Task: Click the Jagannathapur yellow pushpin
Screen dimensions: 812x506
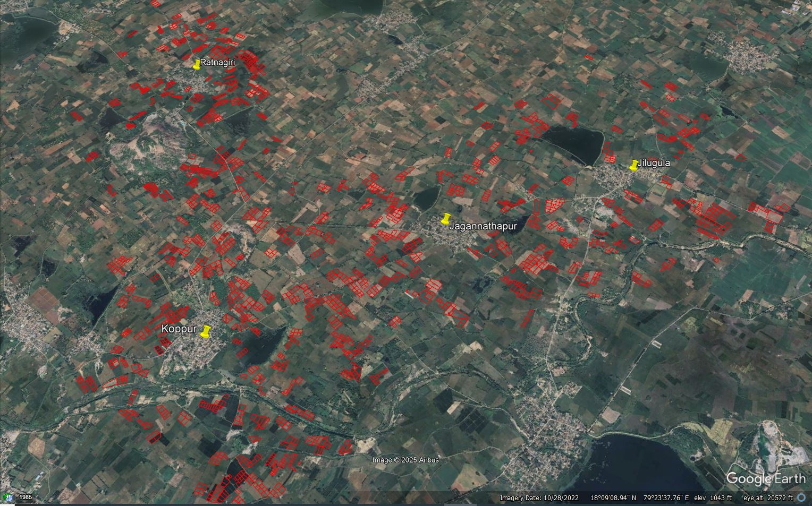Action: tap(446, 219)
